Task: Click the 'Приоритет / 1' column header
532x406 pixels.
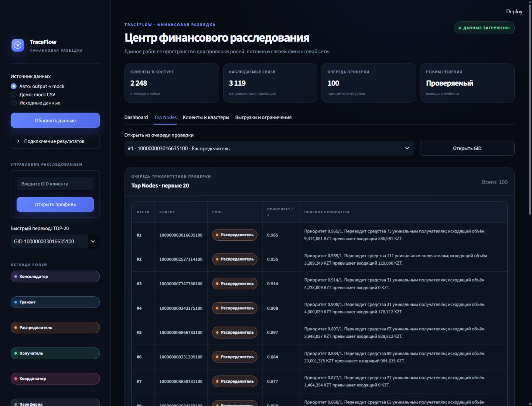Action: coord(280,212)
